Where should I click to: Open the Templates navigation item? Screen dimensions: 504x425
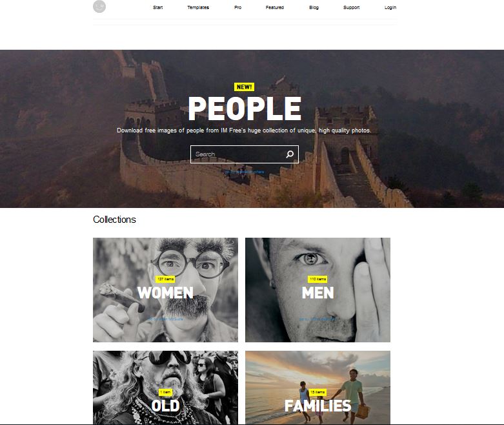(198, 7)
